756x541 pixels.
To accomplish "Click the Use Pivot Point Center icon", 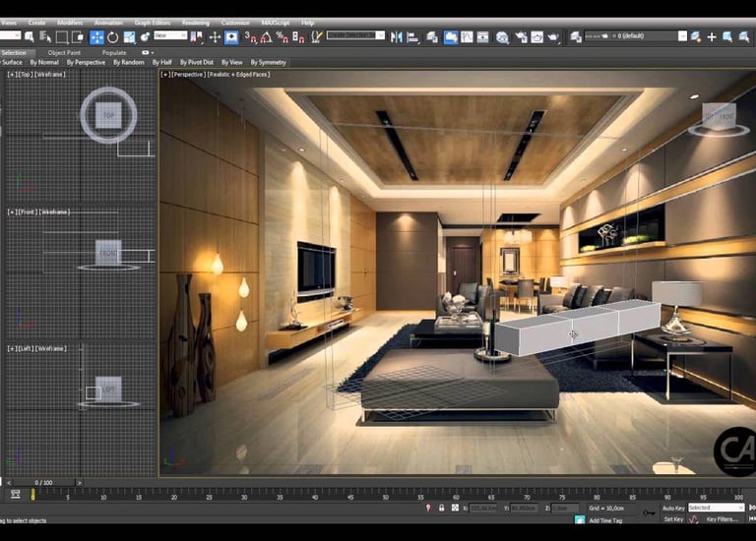I will [x=197, y=37].
